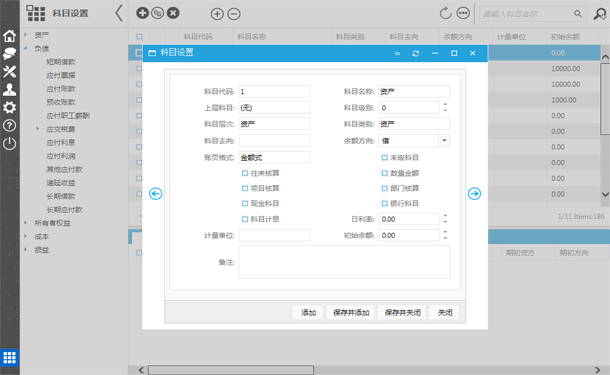Screen dimensions: 610x375
Task: Expand the 损益 tree node
Action: click(x=26, y=250)
